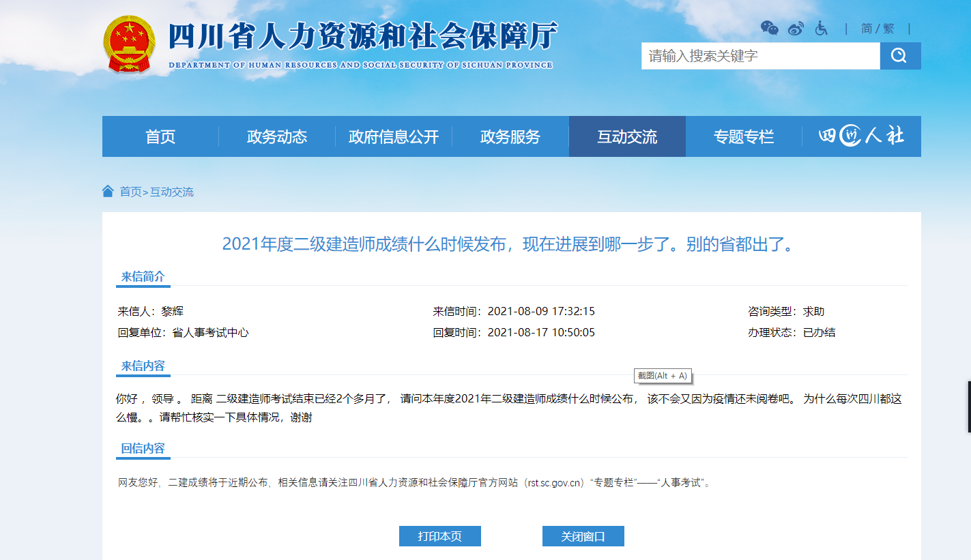Screen dimensions: 971x560
Task: Click the 关闭窗口 close-window button
Action: [x=583, y=536]
